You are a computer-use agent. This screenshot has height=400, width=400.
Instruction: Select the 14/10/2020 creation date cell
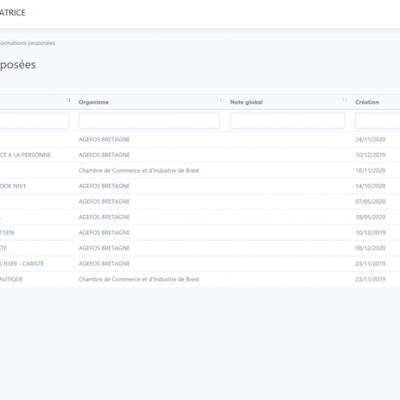click(x=370, y=186)
